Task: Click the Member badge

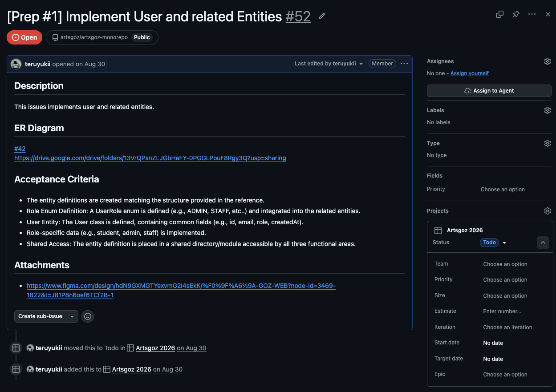Action: 382,64
